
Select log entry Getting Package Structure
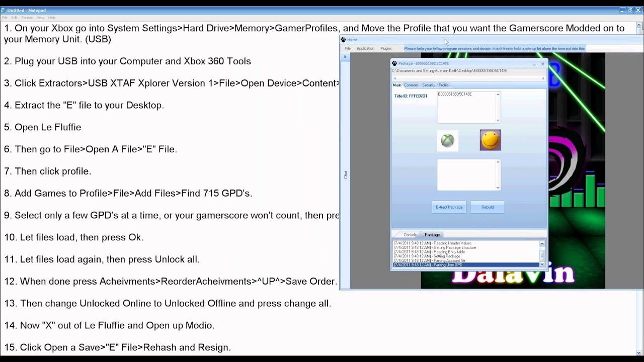(466, 247)
